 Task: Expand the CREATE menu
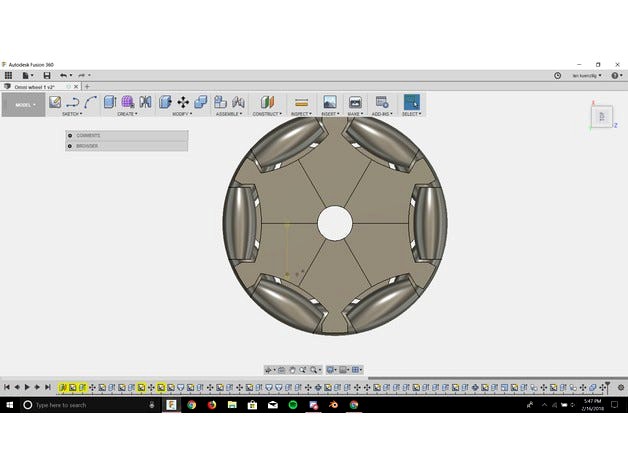click(x=127, y=114)
